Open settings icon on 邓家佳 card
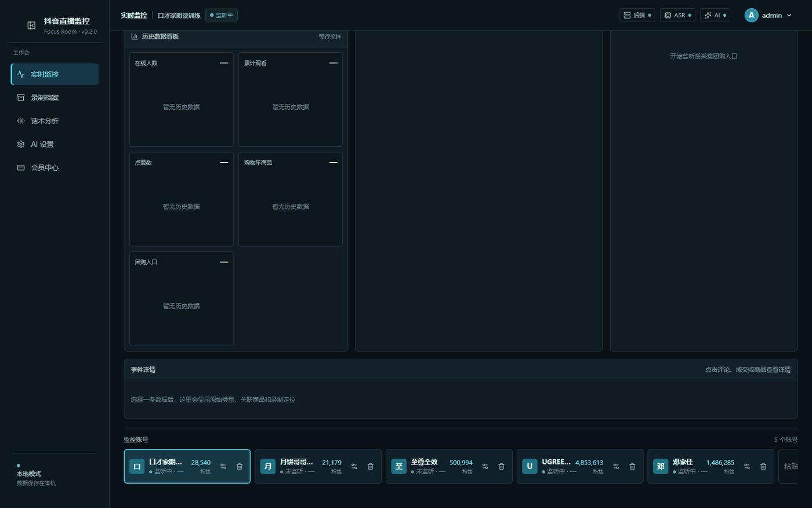Screen dimensions: 812x508 click(x=747, y=466)
